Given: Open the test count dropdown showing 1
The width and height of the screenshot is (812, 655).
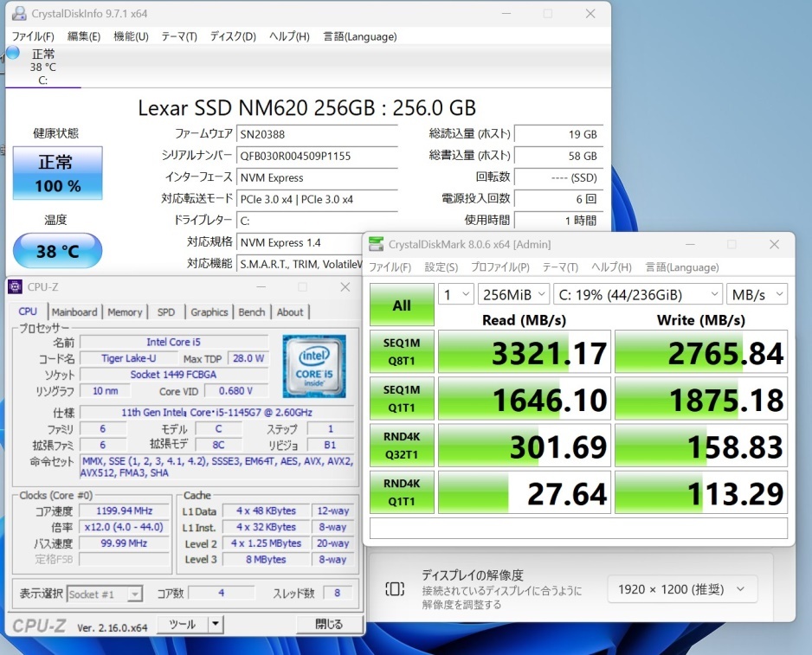Looking at the screenshot, I should [x=455, y=294].
